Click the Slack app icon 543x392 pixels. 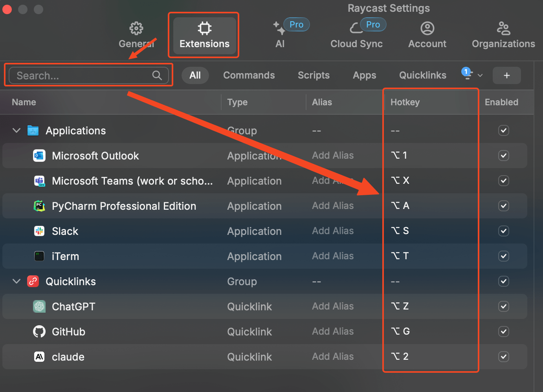tap(39, 231)
